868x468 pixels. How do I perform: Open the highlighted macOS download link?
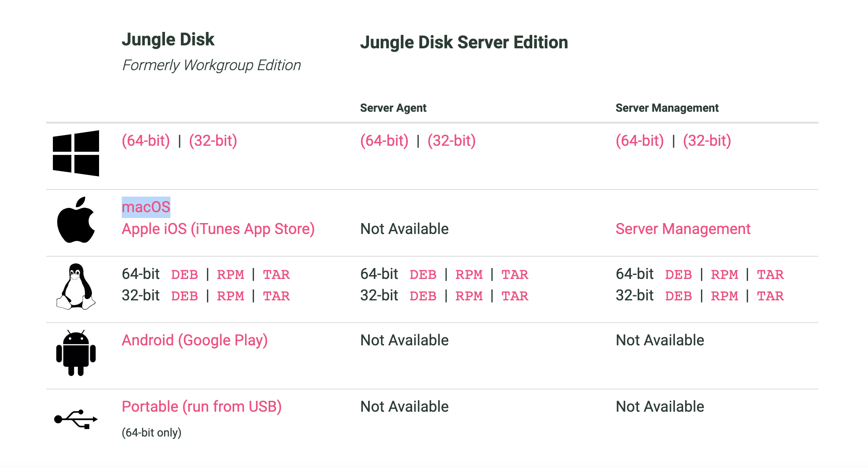coord(146,207)
